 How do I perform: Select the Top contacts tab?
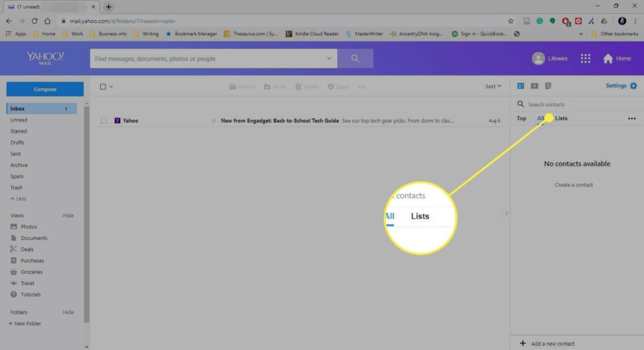click(521, 118)
